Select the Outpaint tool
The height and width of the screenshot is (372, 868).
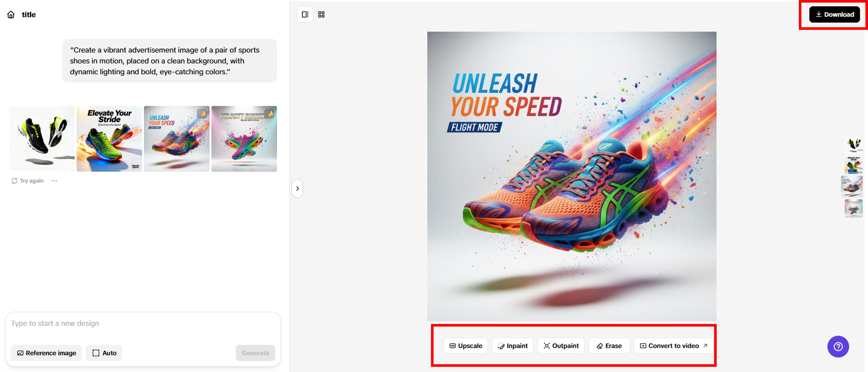tap(561, 346)
